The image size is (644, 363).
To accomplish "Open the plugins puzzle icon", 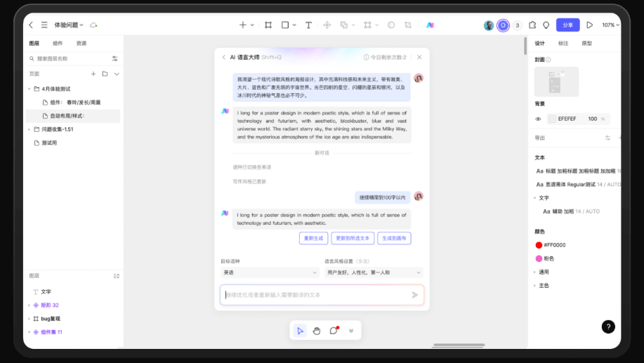I will pos(532,25).
